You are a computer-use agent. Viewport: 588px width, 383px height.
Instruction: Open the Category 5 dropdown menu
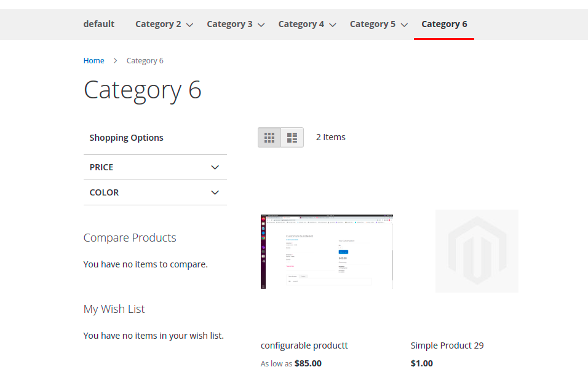click(x=378, y=24)
